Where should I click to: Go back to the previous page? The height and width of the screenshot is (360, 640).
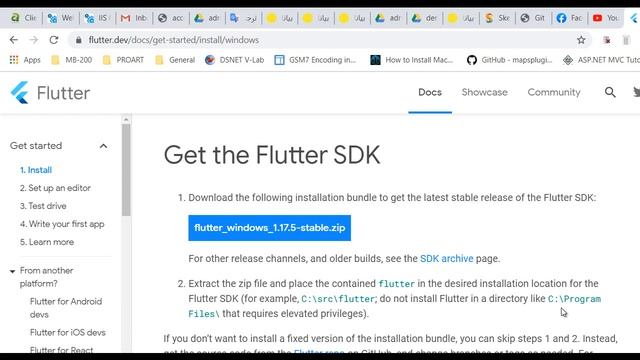click(14, 40)
